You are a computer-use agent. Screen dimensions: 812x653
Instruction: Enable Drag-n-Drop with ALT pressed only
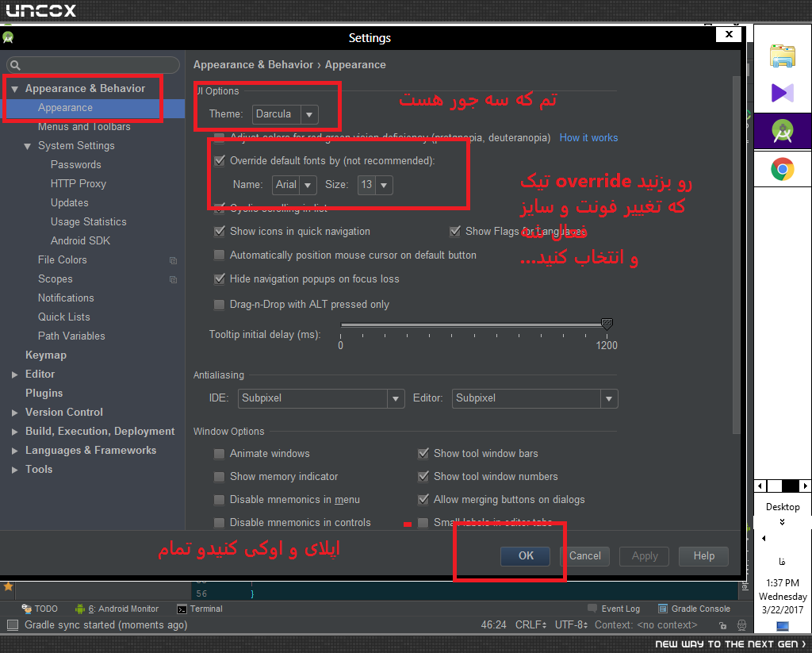point(220,304)
